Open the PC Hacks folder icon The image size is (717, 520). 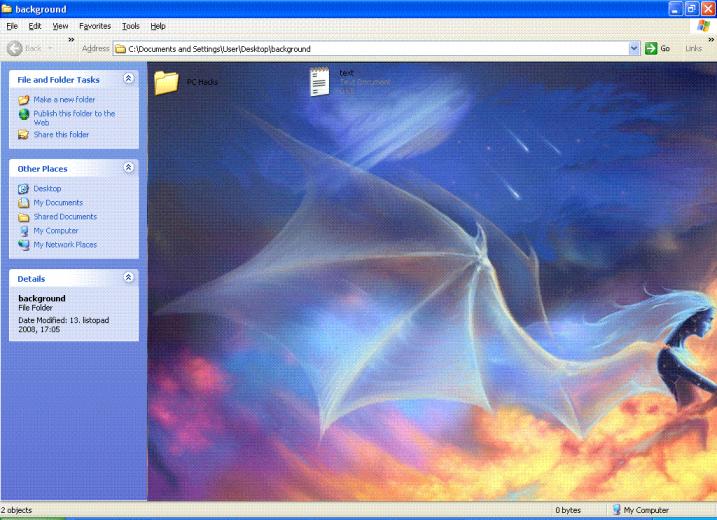tap(166, 83)
